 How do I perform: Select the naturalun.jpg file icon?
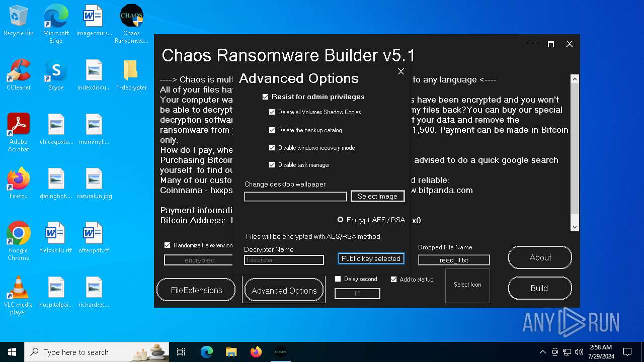pos(94,184)
